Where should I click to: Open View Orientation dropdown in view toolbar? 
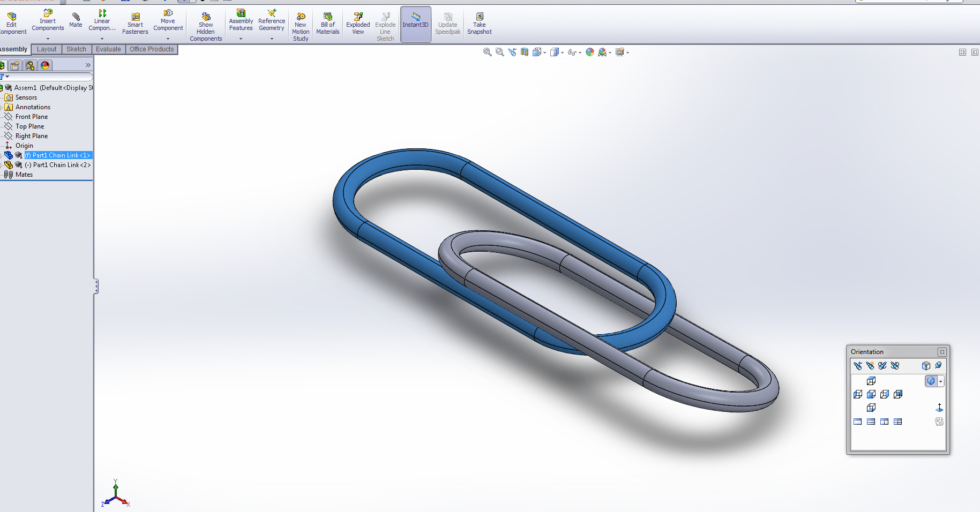click(545, 52)
